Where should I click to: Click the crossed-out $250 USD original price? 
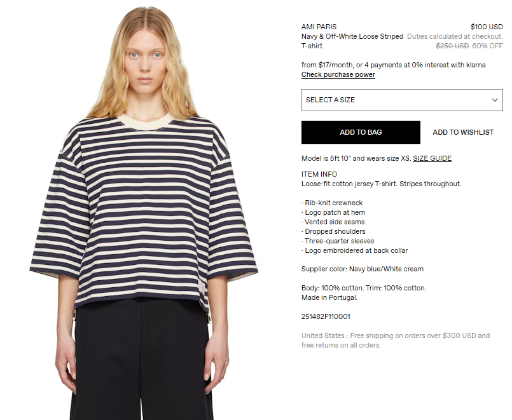[452, 46]
